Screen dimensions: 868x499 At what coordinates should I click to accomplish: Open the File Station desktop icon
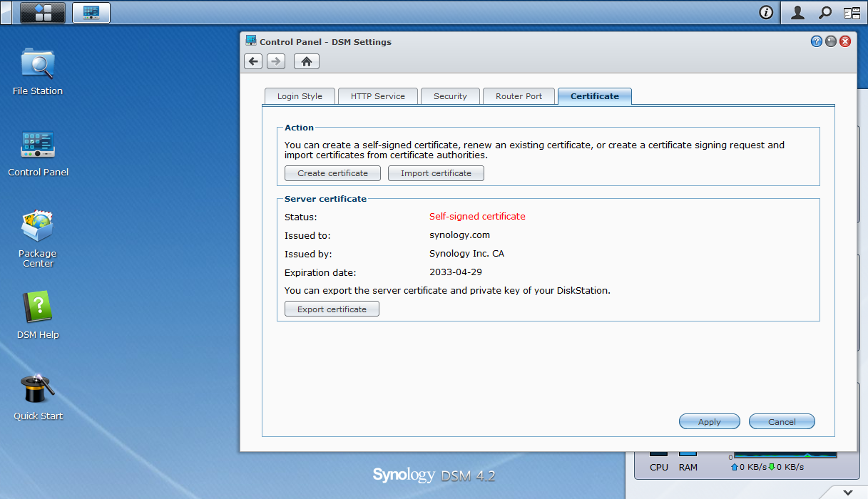pos(38,71)
